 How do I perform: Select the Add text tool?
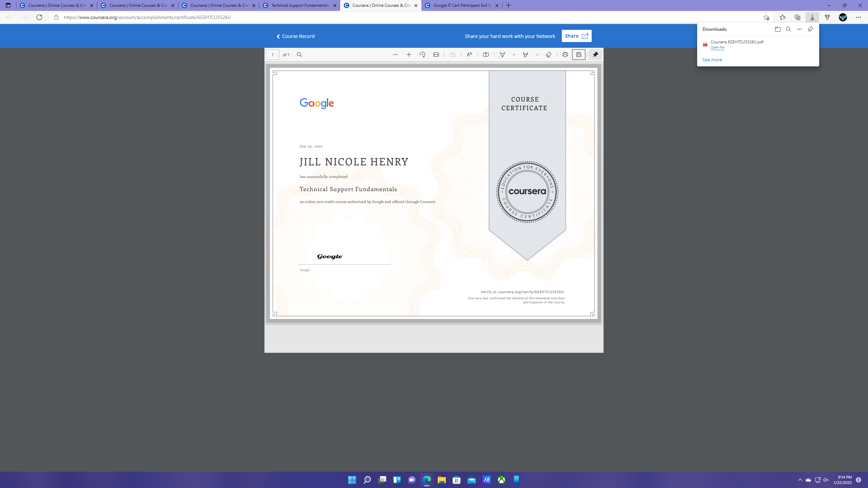pyautogui.click(x=486, y=55)
